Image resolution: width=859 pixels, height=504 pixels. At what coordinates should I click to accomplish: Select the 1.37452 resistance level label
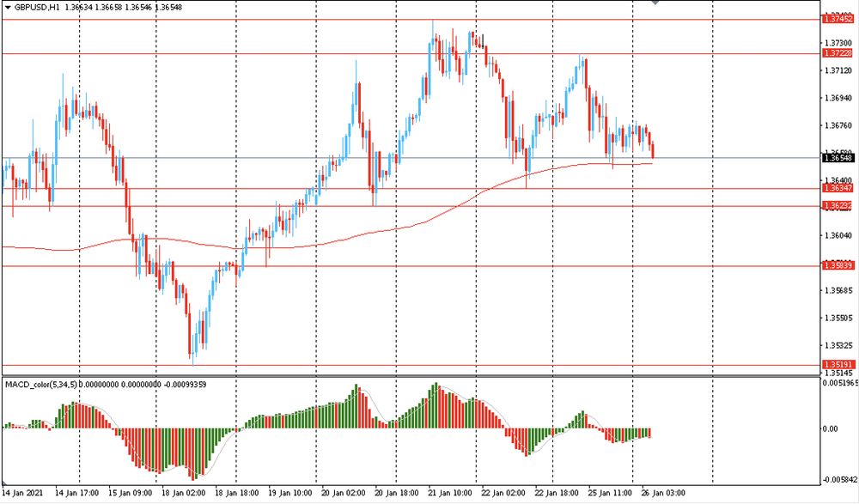(x=838, y=19)
